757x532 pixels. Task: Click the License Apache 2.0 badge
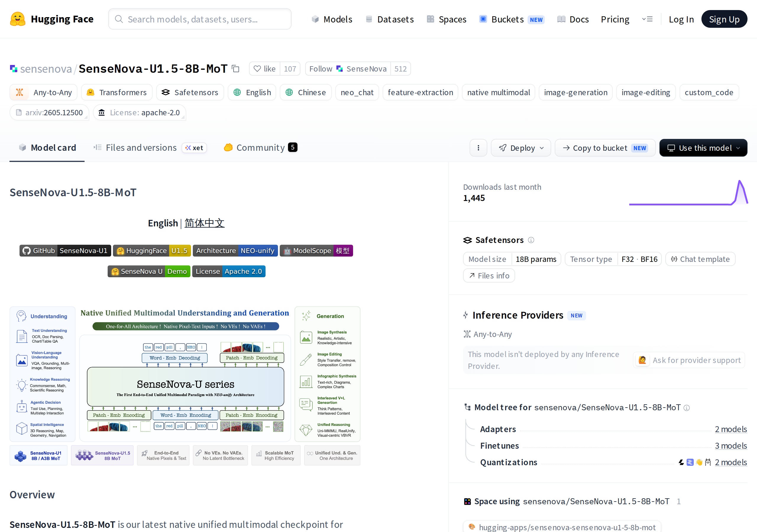[229, 271]
